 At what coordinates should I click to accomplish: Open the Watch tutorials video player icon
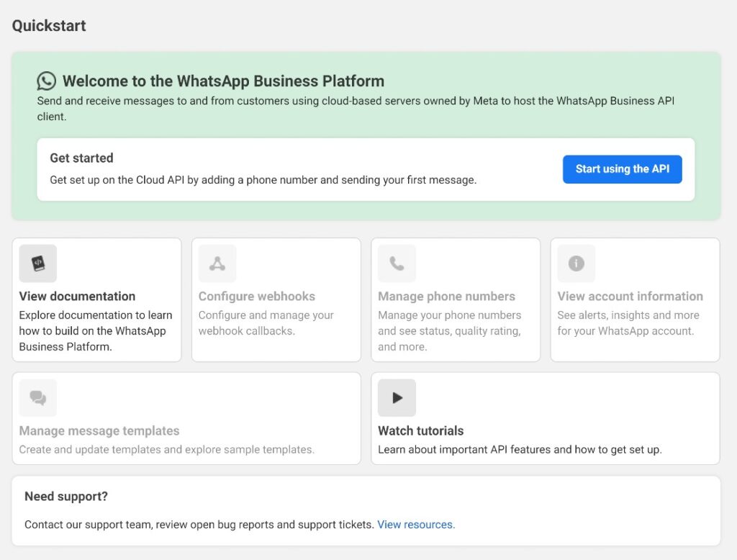click(397, 397)
